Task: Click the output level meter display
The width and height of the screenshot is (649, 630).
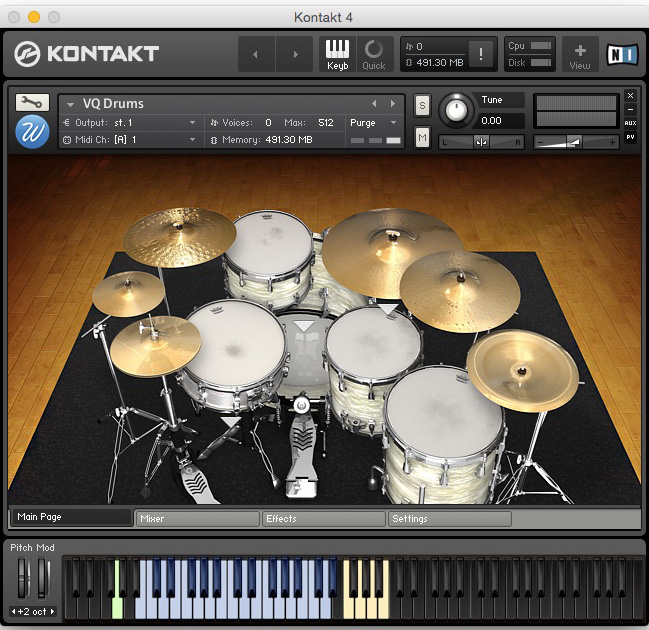Action: [576, 111]
